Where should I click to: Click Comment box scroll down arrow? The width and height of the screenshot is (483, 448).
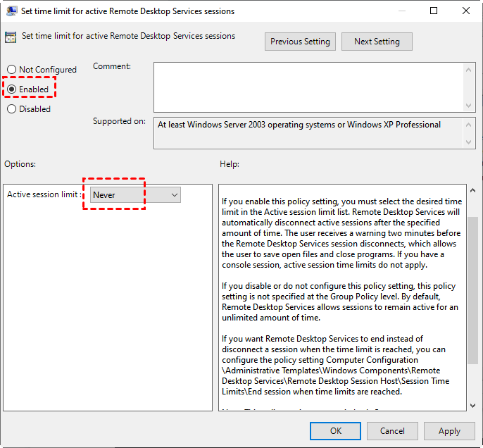pos(468,106)
